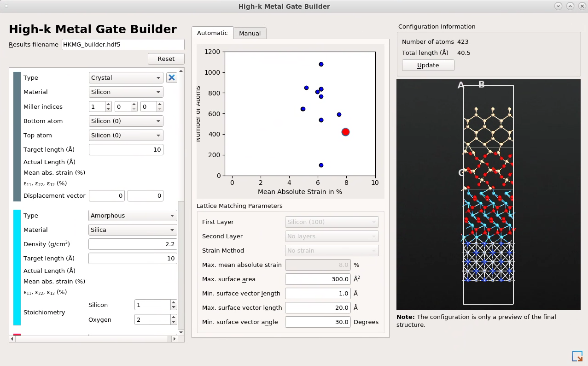
Task: Click the lowest blue data point near 100 atoms
Action: (x=321, y=165)
